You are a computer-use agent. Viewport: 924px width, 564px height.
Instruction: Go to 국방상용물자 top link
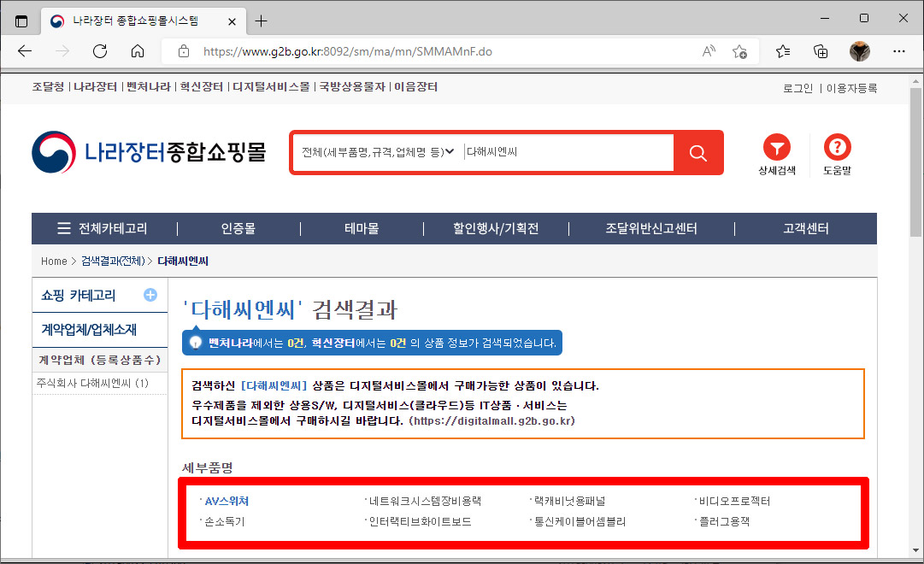click(352, 86)
